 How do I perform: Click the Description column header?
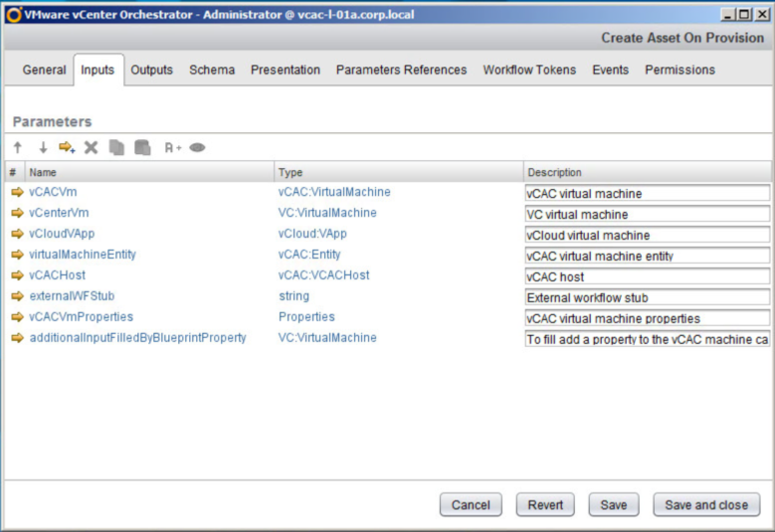point(647,172)
